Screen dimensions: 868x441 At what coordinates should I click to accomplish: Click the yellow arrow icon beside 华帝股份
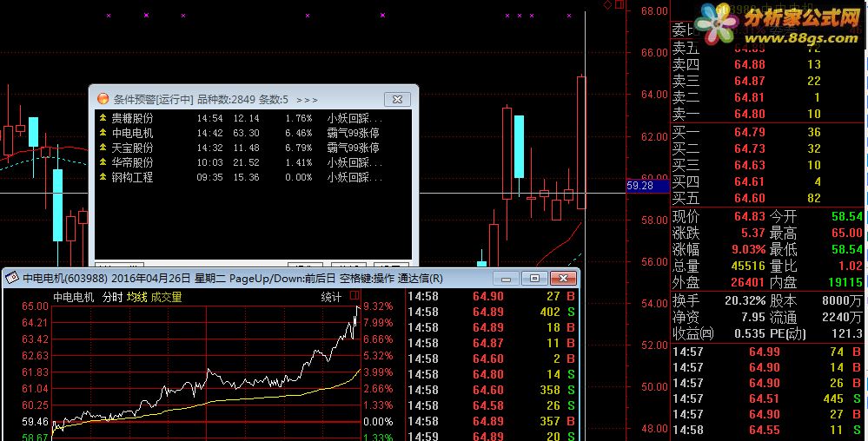103,162
